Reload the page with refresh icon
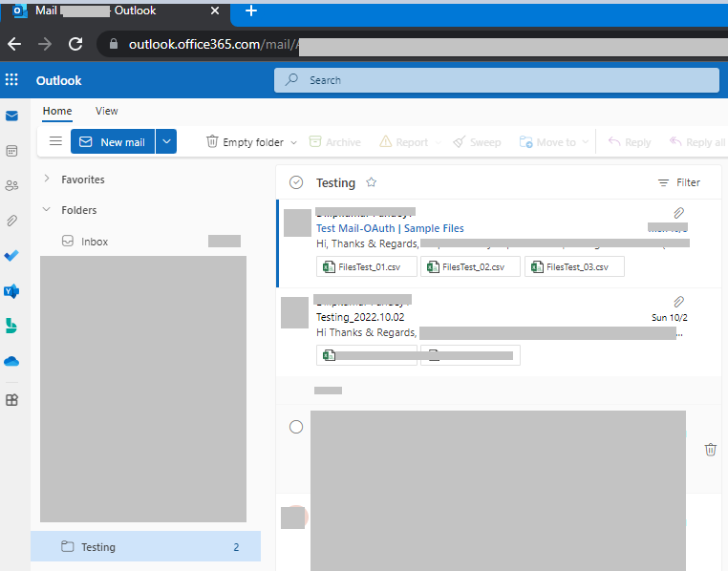The height and width of the screenshot is (571, 728). click(75, 44)
